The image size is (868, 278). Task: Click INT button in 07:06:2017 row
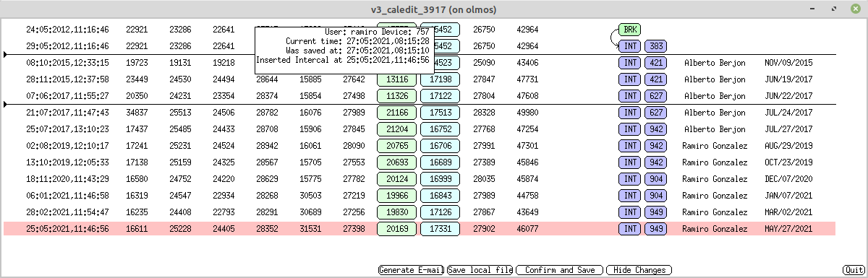629,95
